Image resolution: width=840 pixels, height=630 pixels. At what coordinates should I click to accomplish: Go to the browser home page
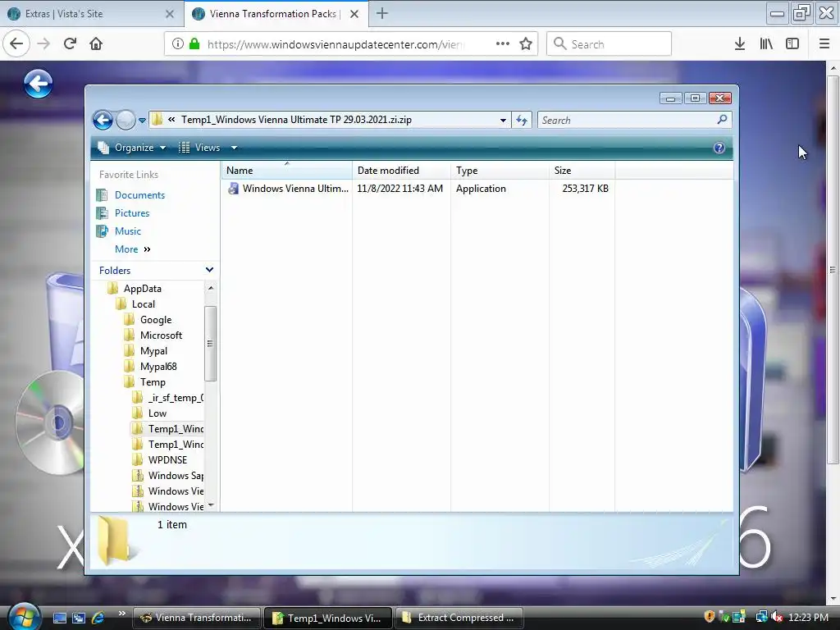(96, 43)
